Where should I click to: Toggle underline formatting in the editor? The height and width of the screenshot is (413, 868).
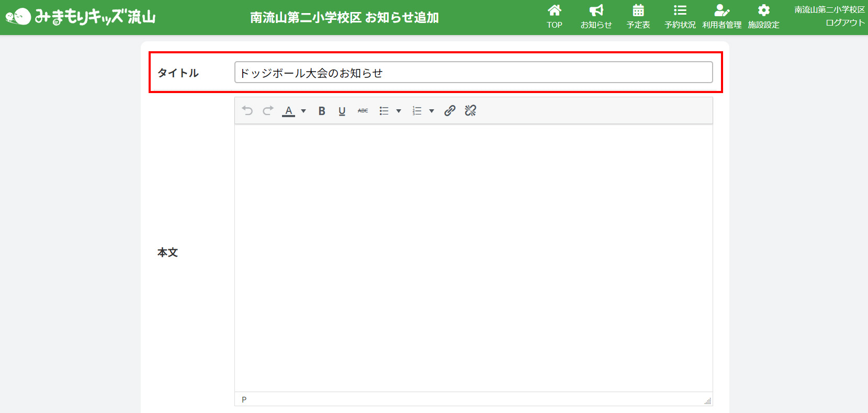click(x=342, y=111)
